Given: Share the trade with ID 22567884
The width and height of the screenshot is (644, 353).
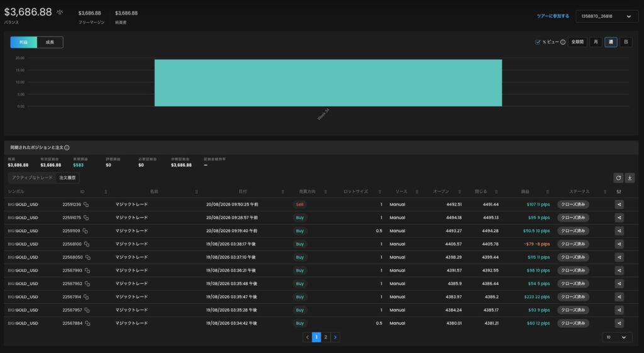Looking at the screenshot, I should coord(619,323).
